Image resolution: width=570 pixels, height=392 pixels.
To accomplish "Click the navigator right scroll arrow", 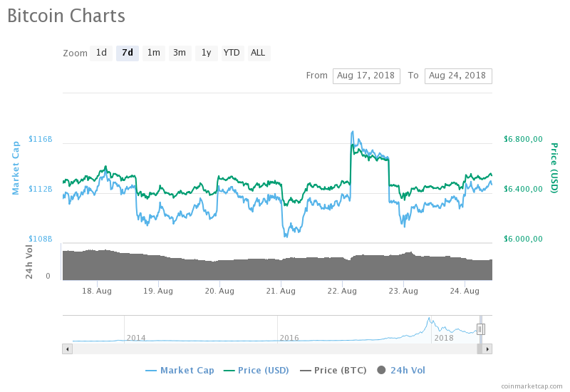I will [487, 349].
